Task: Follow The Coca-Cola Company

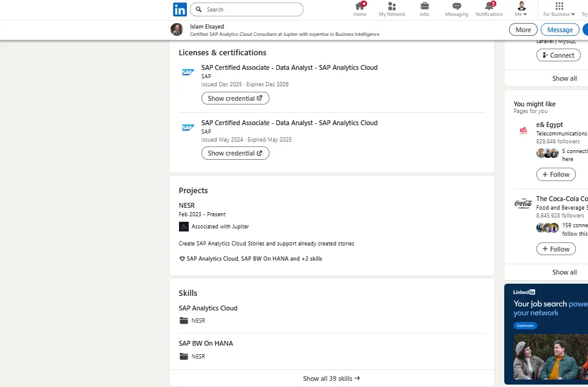Action: pos(556,249)
